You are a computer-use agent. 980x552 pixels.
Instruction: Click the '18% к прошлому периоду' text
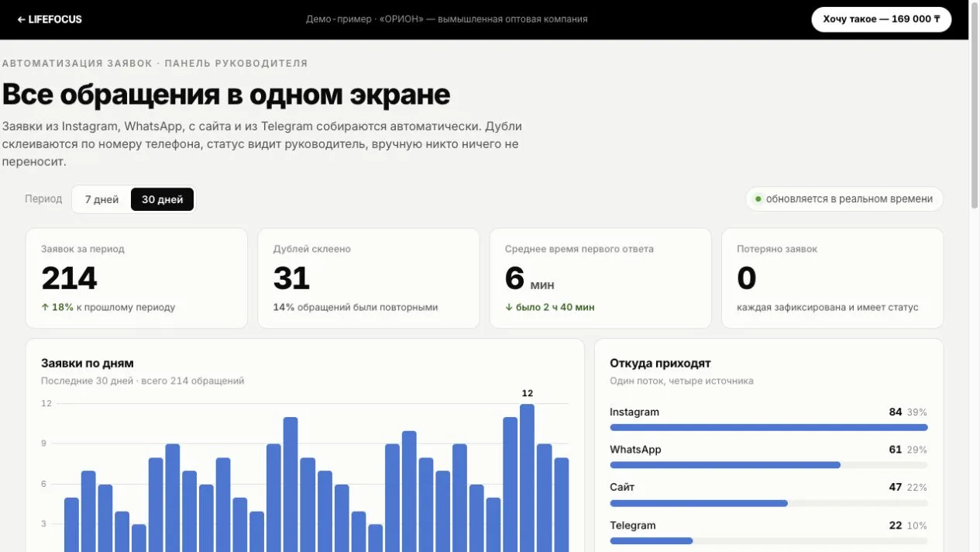coord(108,308)
